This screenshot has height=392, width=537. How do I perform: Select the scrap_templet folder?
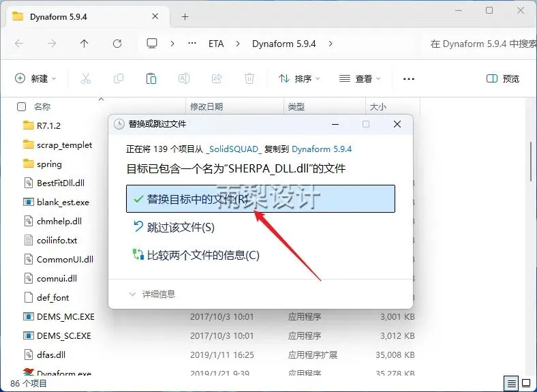pyautogui.click(x=64, y=145)
